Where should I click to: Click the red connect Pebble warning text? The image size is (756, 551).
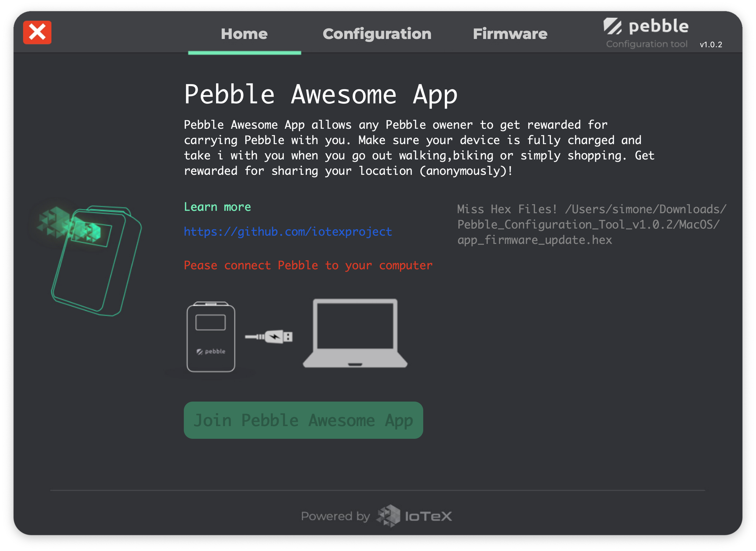(x=308, y=265)
